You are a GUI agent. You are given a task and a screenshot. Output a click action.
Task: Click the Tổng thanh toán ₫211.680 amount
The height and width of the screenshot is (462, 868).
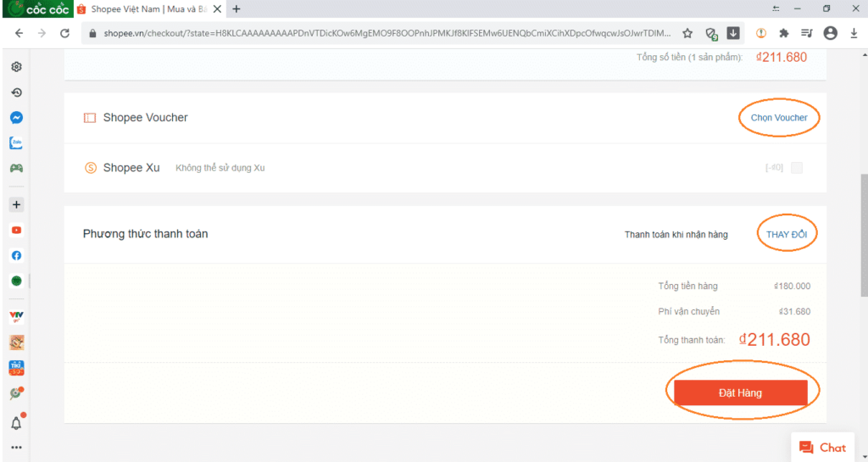click(775, 340)
